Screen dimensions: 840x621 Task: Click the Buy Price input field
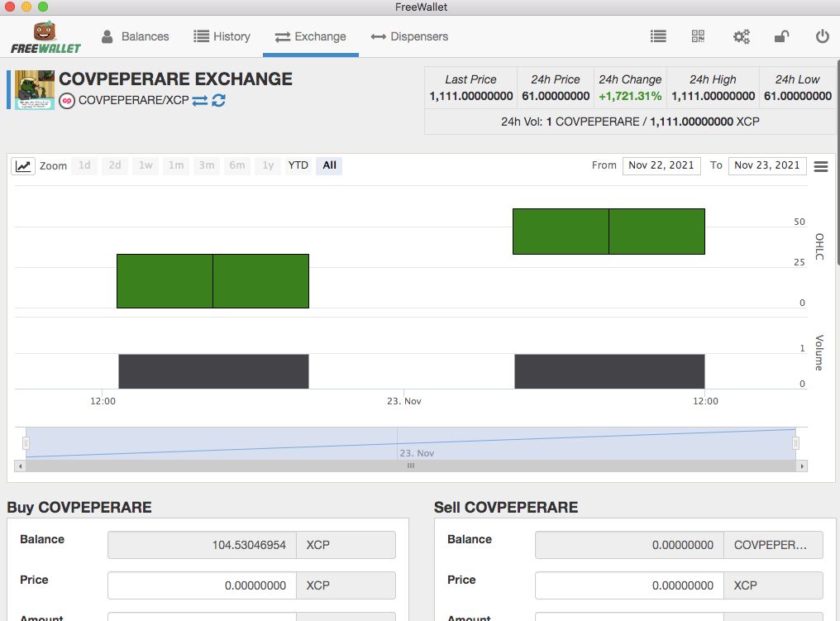click(x=202, y=585)
